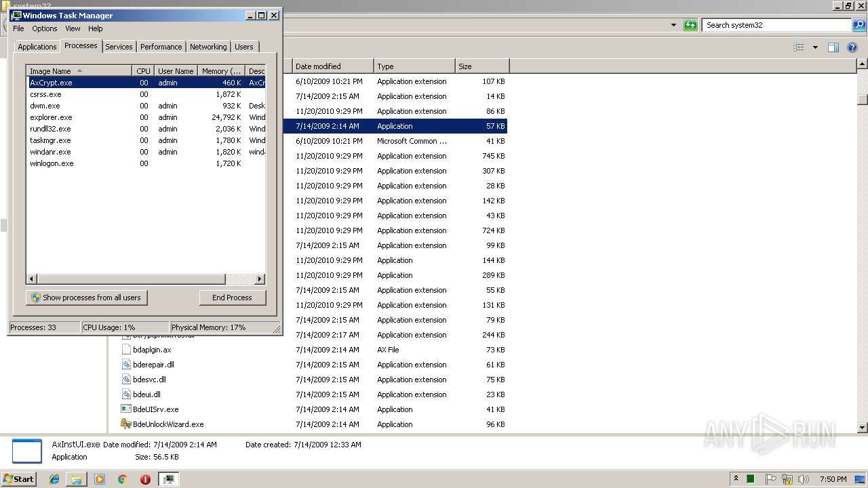This screenshot has height=488, width=868.
Task: Open the Help menu in Task Manager
Action: 96,28
